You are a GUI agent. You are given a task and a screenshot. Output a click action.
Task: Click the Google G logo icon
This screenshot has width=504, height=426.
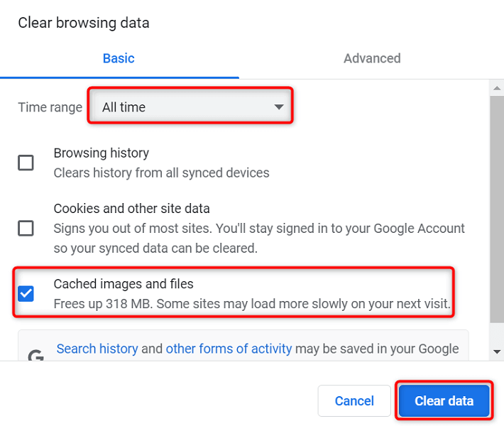[35, 354]
